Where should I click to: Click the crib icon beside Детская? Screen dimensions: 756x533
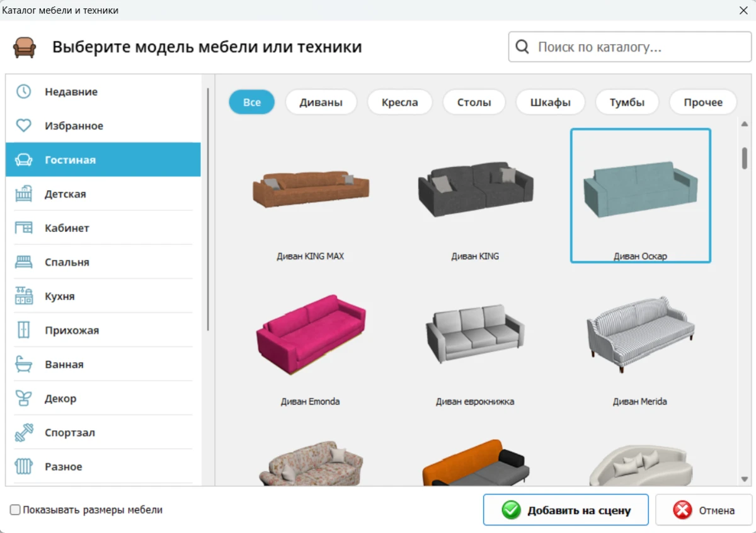point(23,193)
